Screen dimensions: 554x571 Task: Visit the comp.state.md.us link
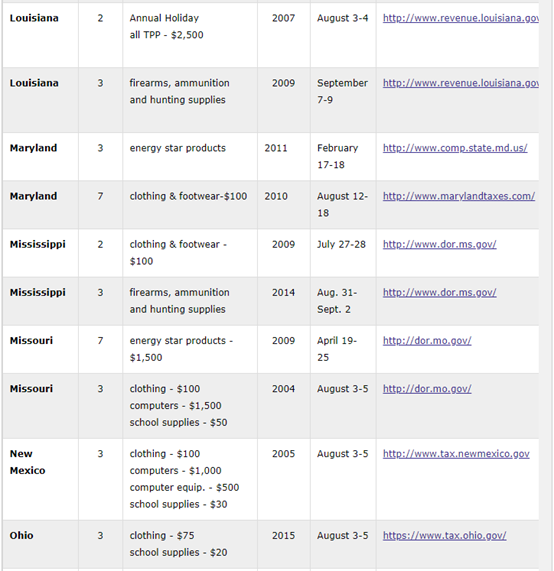coord(455,148)
